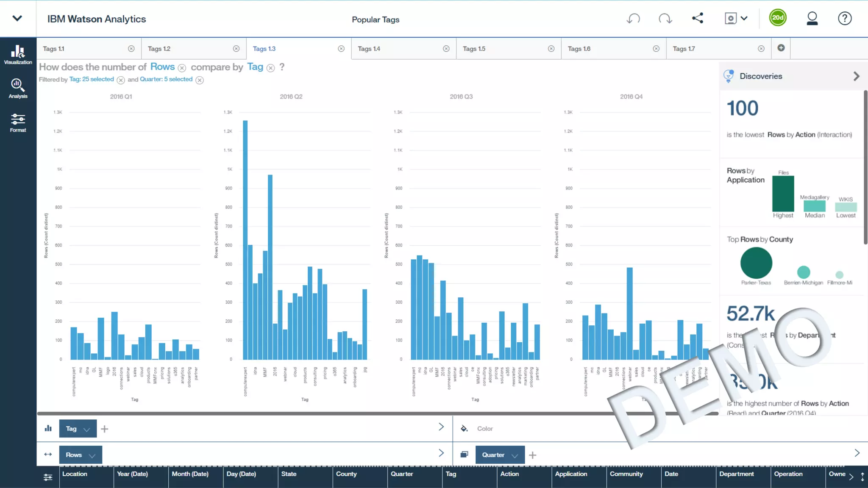868x488 pixels.
Task: Switch to the Tags 1.6 tab
Action: (x=579, y=49)
